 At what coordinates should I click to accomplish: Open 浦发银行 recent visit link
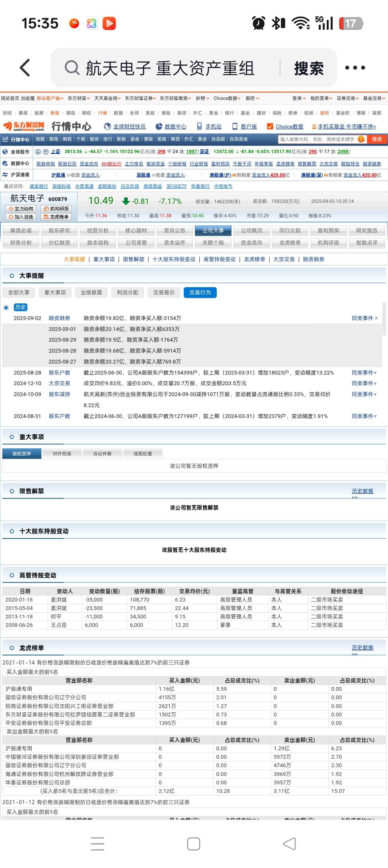(x=39, y=186)
